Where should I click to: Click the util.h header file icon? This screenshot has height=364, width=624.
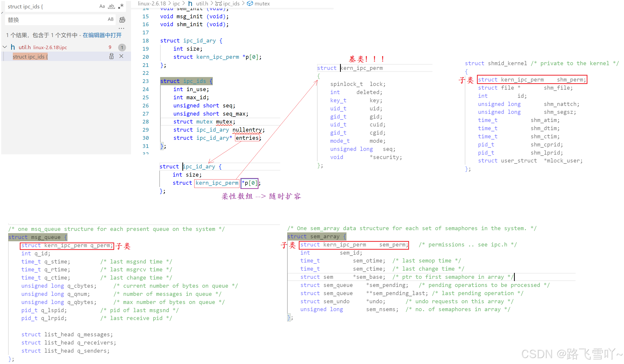(x=13, y=47)
